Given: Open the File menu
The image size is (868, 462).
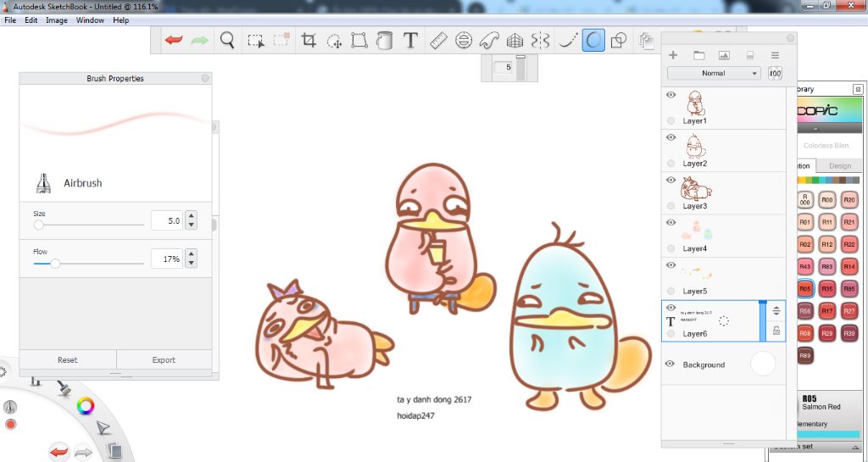Looking at the screenshot, I should pos(10,19).
